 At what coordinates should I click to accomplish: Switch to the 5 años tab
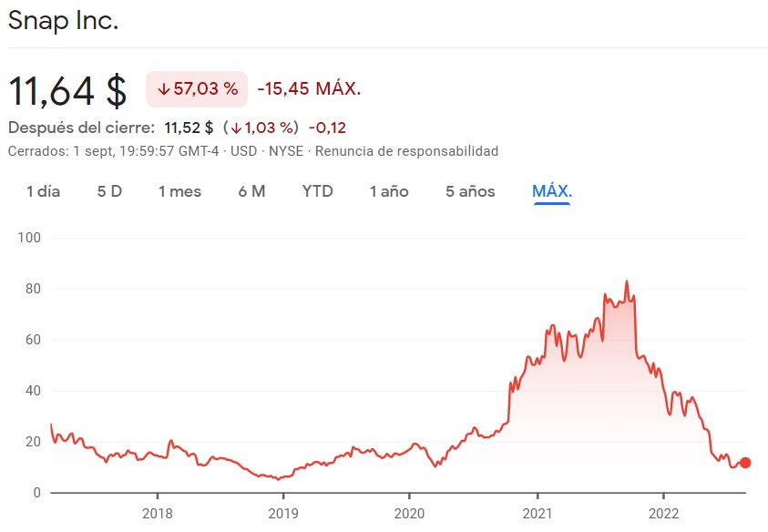[x=470, y=191]
